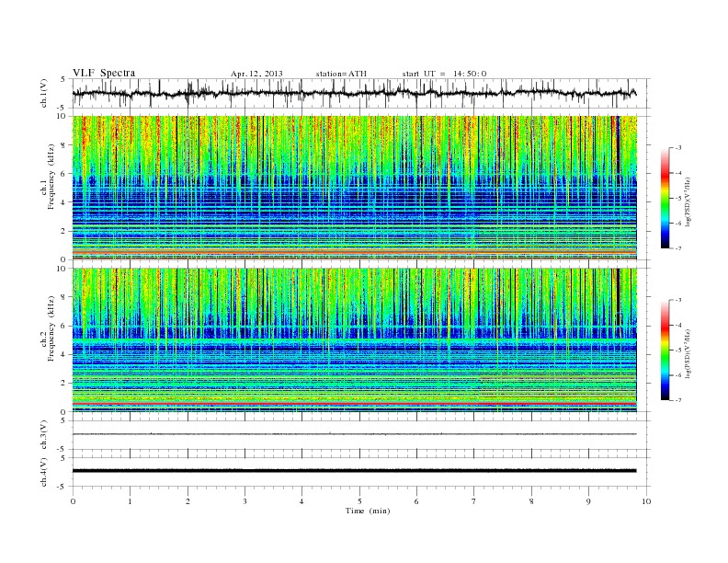Click the ch.3 voltage waveform trace
The height and width of the screenshot is (563, 728).
[x=355, y=434]
